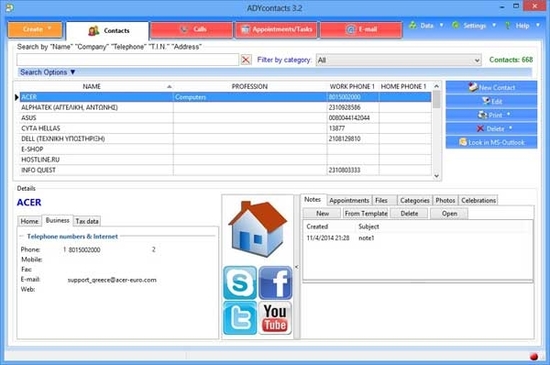Select the ASUS contact row
This screenshot has height=365, width=550.
(x=225, y=118)
